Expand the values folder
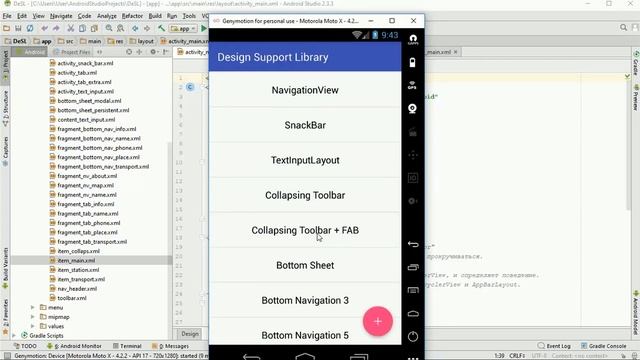Screen dimensions: 640x360 click(32, 326)
